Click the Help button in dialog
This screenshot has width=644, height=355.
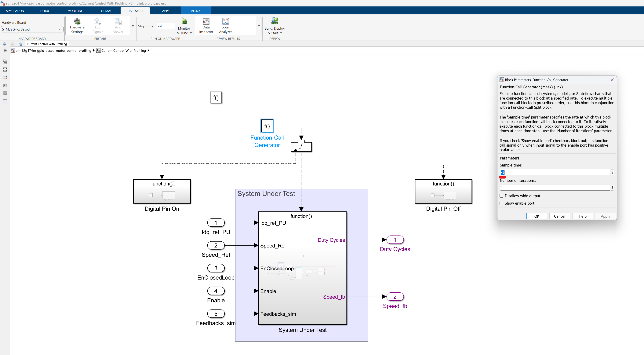pyautogui.click(x=582, y=216)
